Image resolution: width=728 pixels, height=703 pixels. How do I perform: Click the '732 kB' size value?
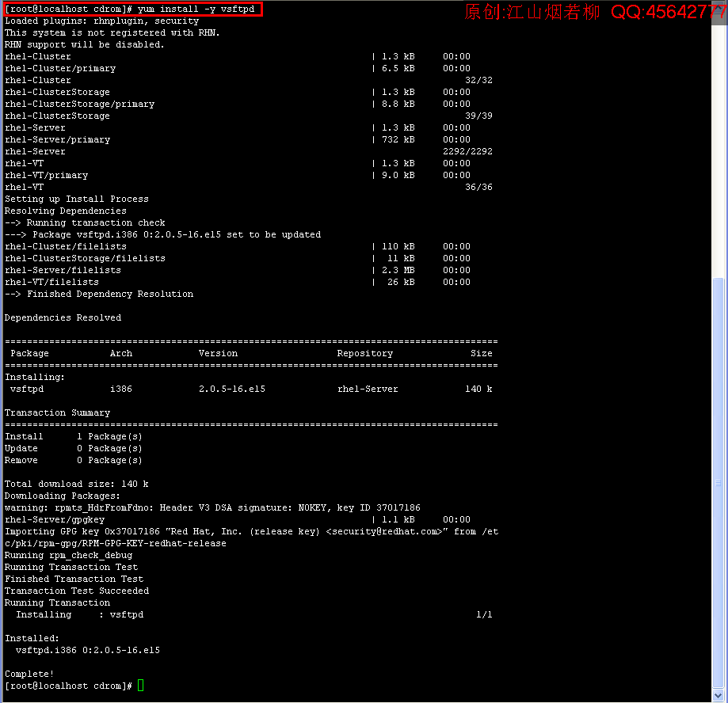[x=398, y=139]
